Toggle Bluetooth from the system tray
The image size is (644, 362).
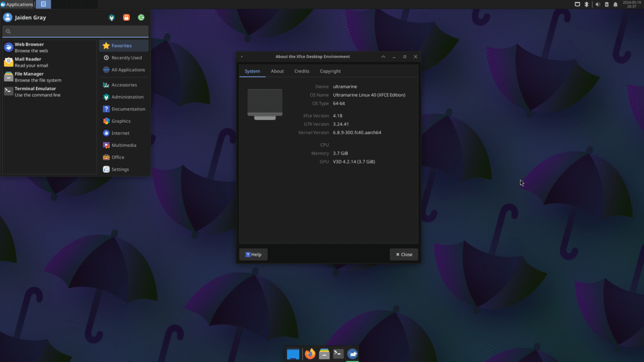pyautogui.click(x=586, y=4)
